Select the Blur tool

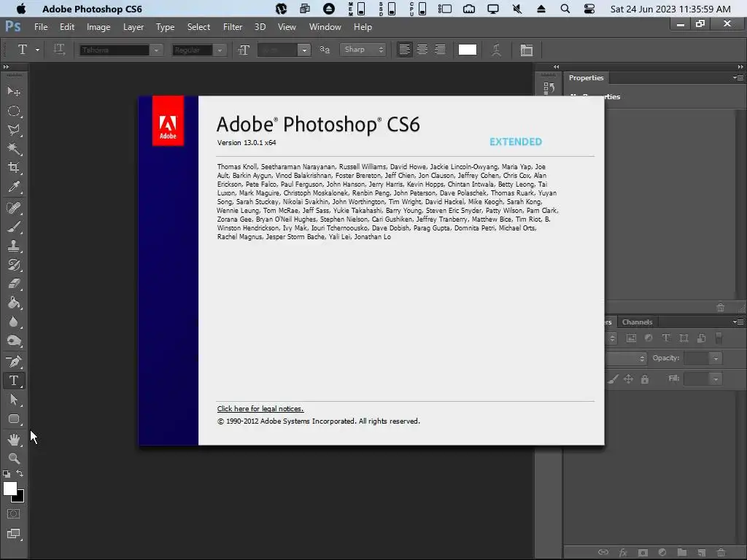tap(14, 322)
